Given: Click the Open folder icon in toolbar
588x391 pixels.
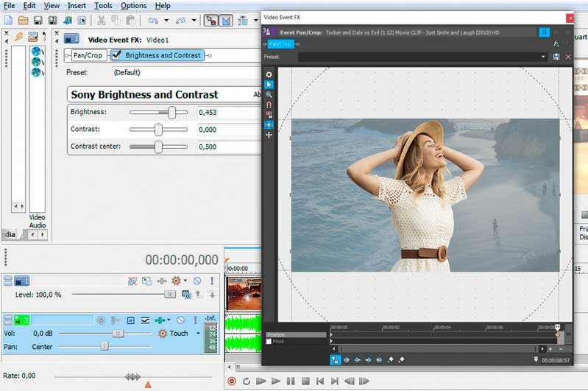Looking at the screenshot, I should pyautogui.click(x=23, y=20).
